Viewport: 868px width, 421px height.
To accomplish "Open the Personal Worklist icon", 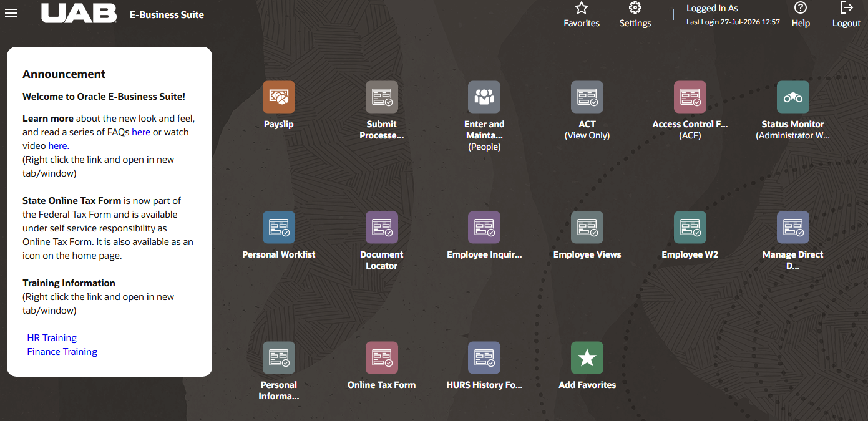I will 279,228.
